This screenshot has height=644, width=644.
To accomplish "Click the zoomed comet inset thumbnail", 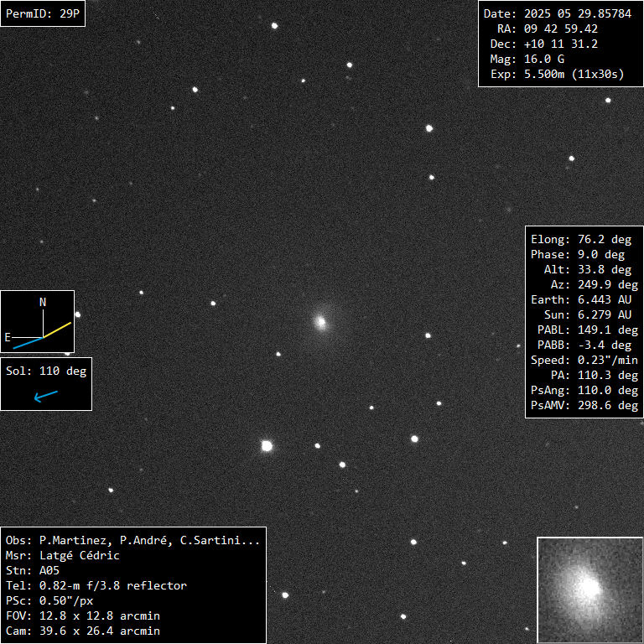I will (x=589, y=589).
